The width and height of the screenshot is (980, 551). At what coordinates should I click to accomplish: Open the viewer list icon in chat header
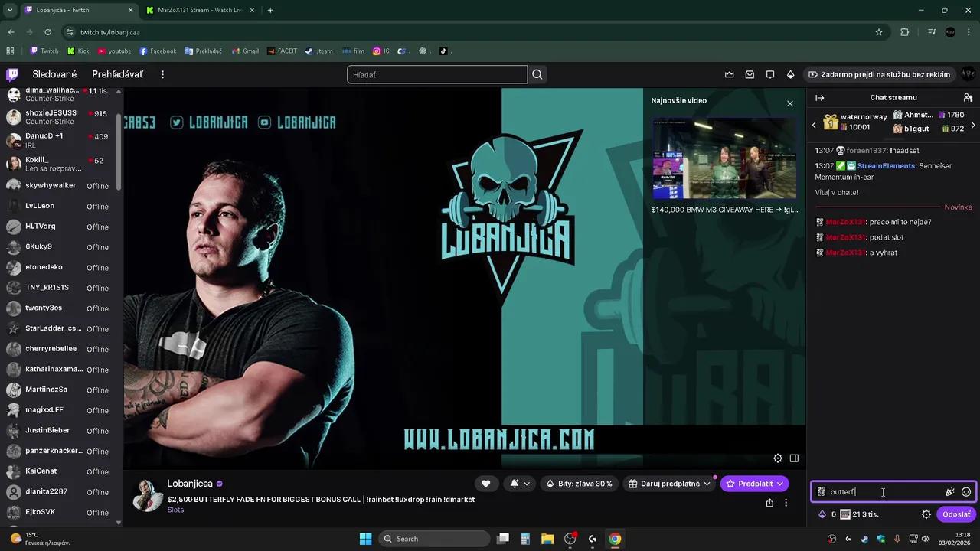tap(968, 97)
